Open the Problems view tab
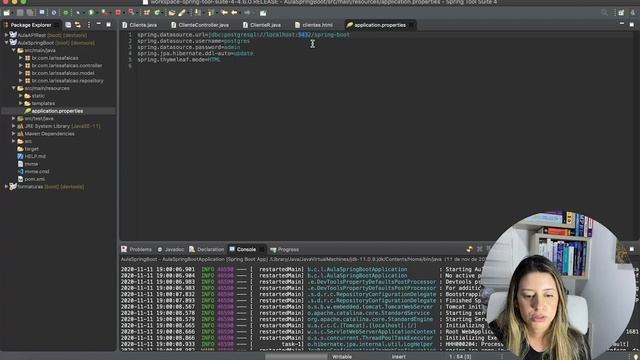 (x=136, y=249)
